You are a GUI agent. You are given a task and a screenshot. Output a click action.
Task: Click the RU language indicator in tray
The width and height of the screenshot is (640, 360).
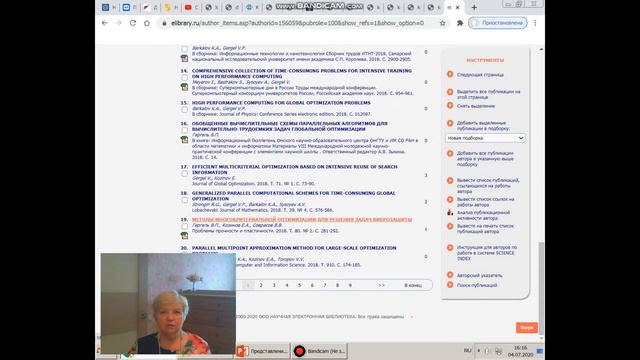(467, 351)
